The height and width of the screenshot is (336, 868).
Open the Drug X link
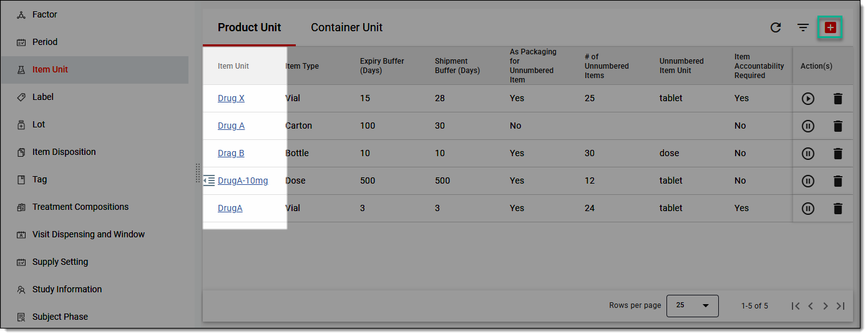click(x=231, y=98)
